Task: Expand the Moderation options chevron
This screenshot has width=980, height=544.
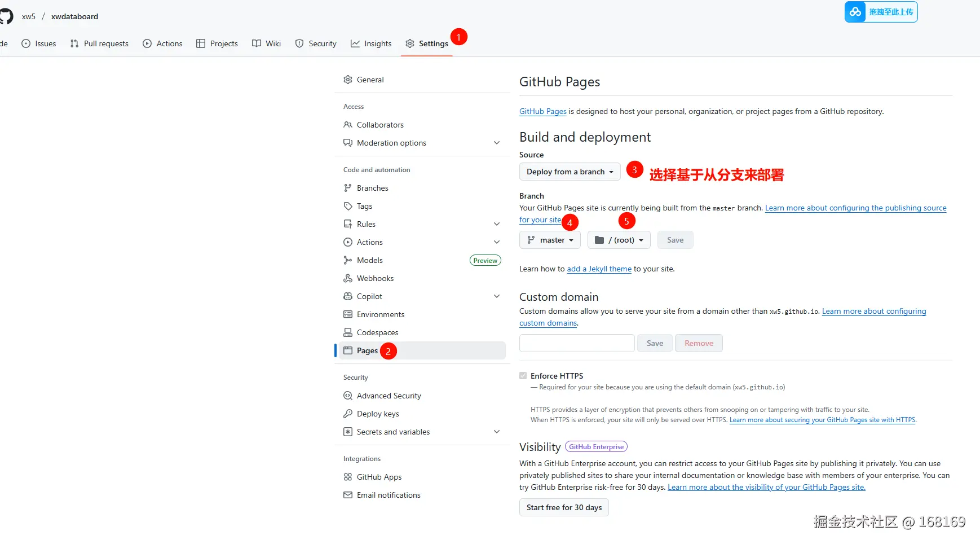Action: (497, 143)
